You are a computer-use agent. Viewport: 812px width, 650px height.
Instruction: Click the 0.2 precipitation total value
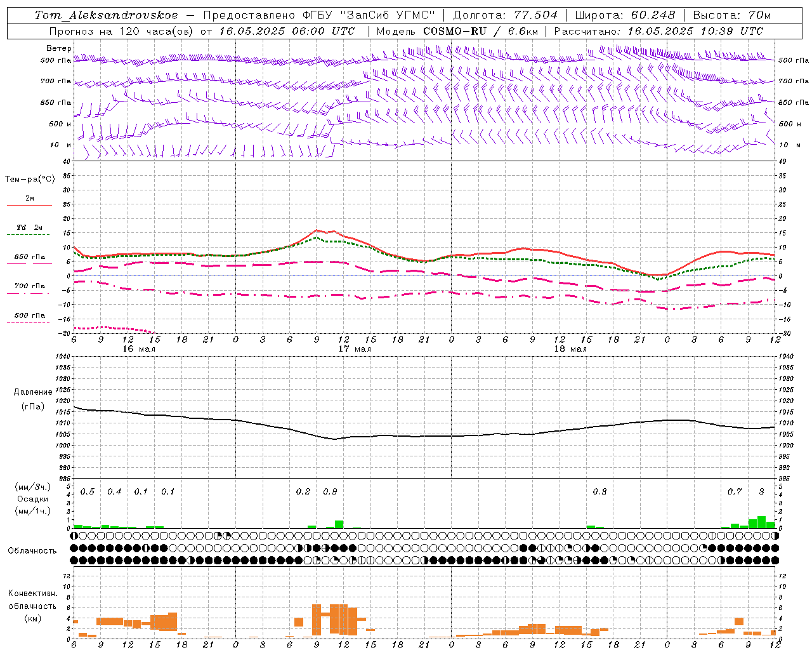point(303,492)
